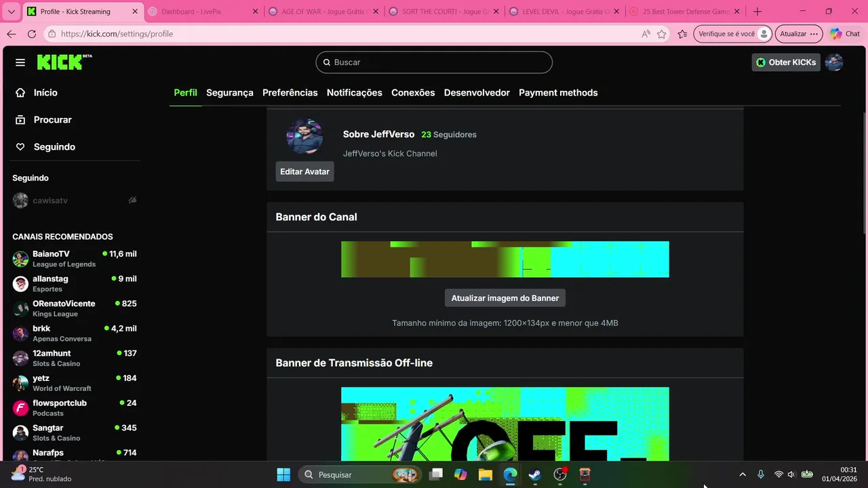The height and width of the screenshot is (488, 868).
Task: Open BaianoTV recommended channel
Action: [x=75, y=259]
